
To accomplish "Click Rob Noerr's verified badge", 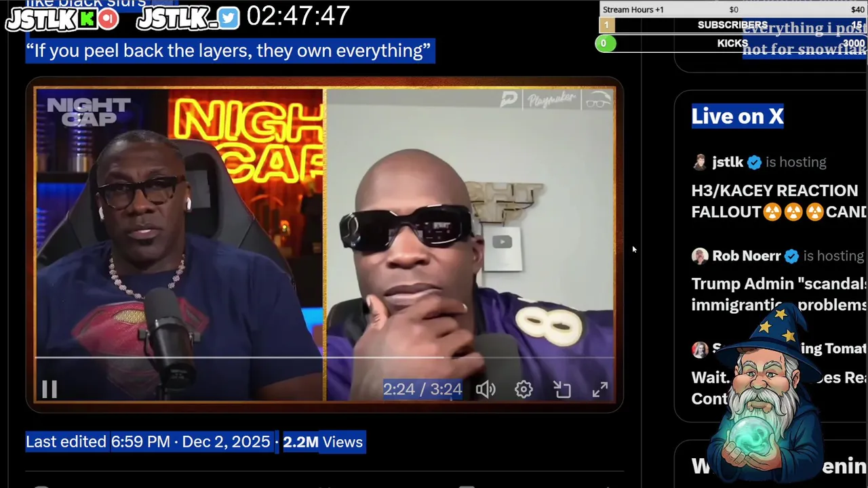I will click(x=791, y=256).
